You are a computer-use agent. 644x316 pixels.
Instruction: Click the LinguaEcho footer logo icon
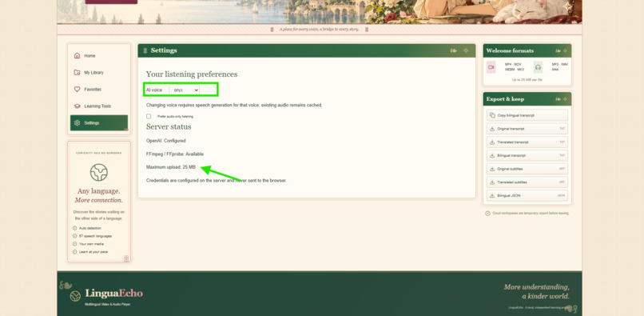point(75,296)
